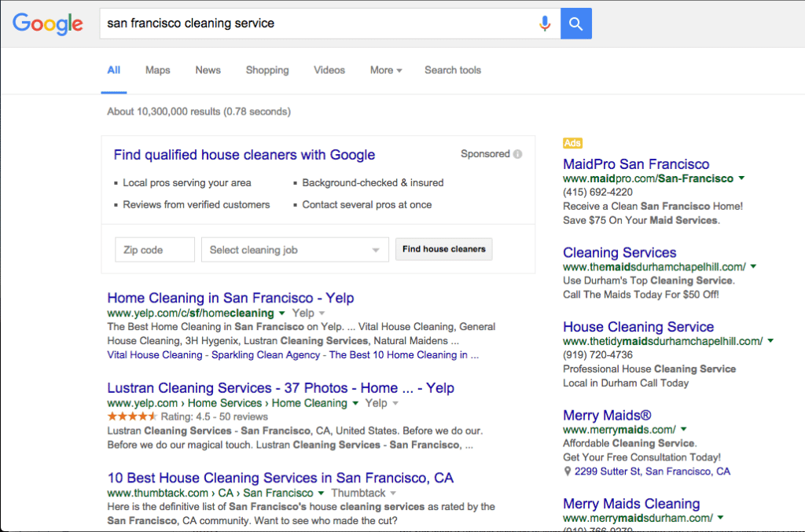Image resolution: width=805 pixels, height=532 pixels.
Task: Click the yellow Ads badge
Action: pyautogui.click(x=572, y=143)
